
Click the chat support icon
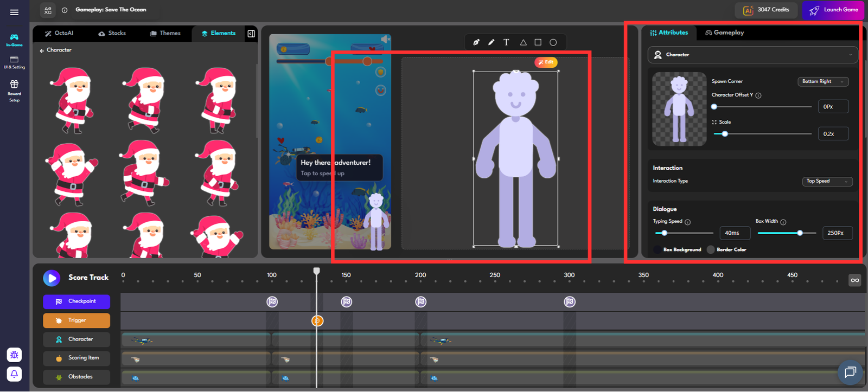(x=850, y=372)
